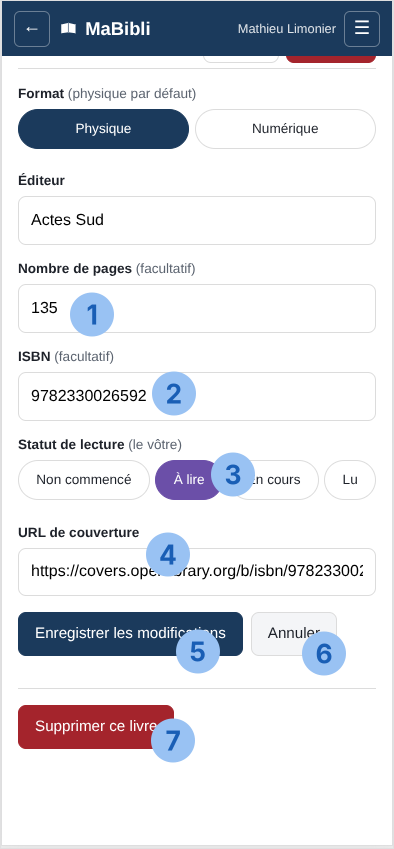This screenshot has width=394, height=849.
Task: Open the hamburger menu
Action: point(362,29)
